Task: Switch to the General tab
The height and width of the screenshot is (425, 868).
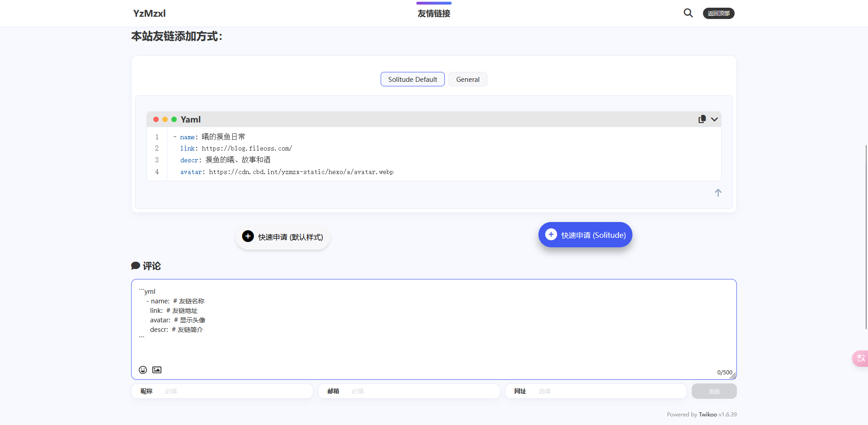Action: (x=467, y=79)
